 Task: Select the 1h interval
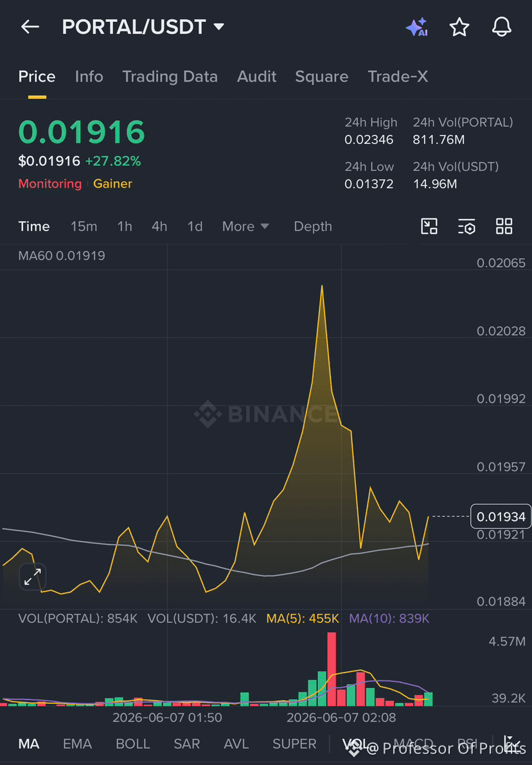coord(125,226)
